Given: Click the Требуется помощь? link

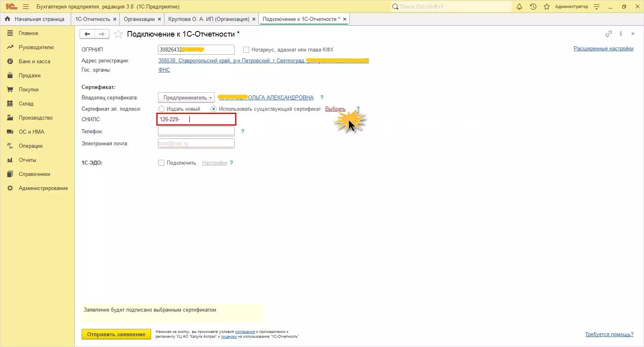Looking at the screenshot, I should [609, 335].
